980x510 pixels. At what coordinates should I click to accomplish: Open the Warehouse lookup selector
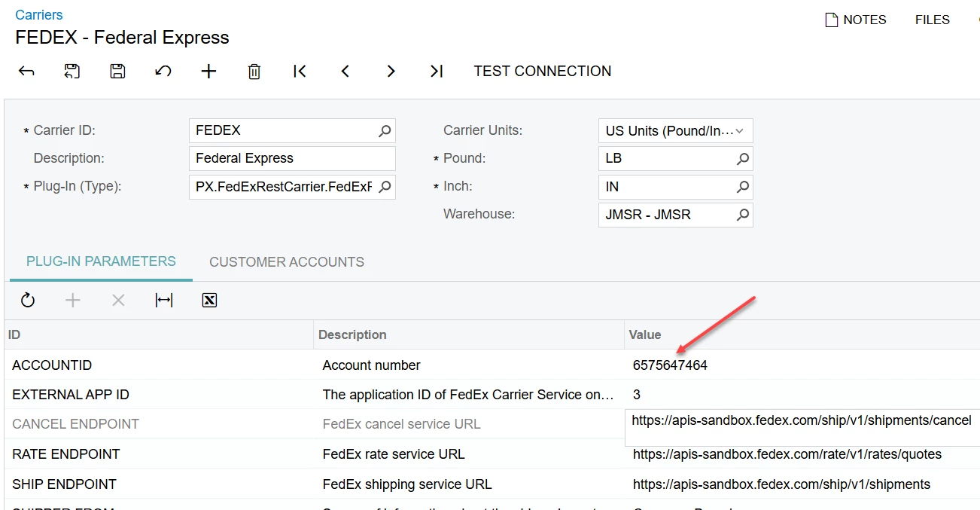[742, 215]
